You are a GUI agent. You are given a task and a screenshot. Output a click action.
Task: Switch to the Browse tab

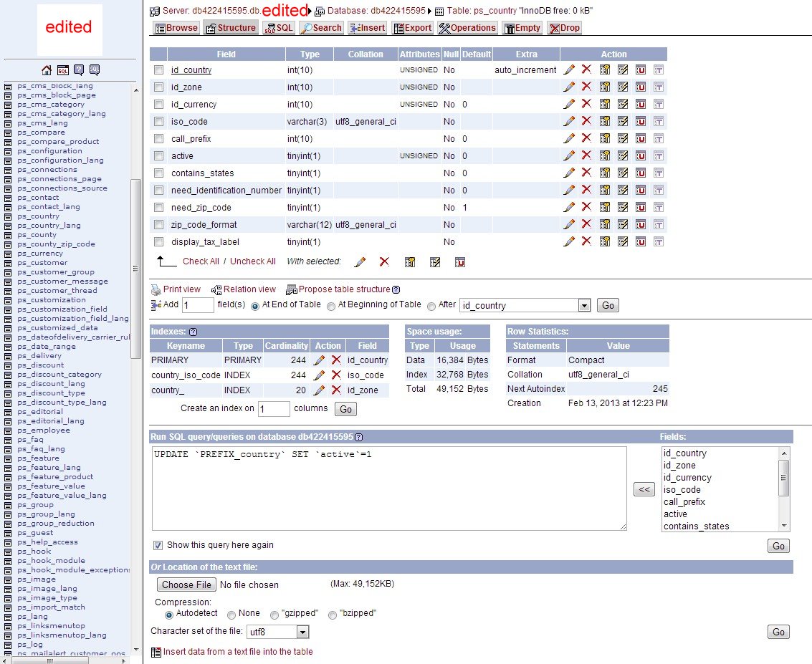[x=176, y=28]
